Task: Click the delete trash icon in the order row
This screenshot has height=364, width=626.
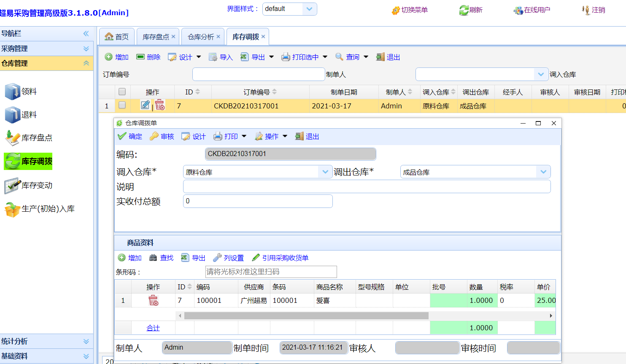Action: pyautogui.click(x=160, y=105)
